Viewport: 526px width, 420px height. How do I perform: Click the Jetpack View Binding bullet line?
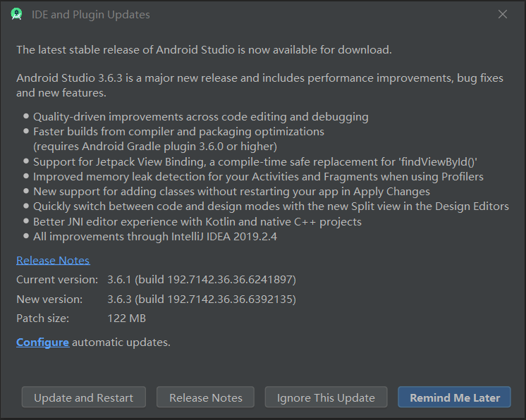tap(255, 162)
